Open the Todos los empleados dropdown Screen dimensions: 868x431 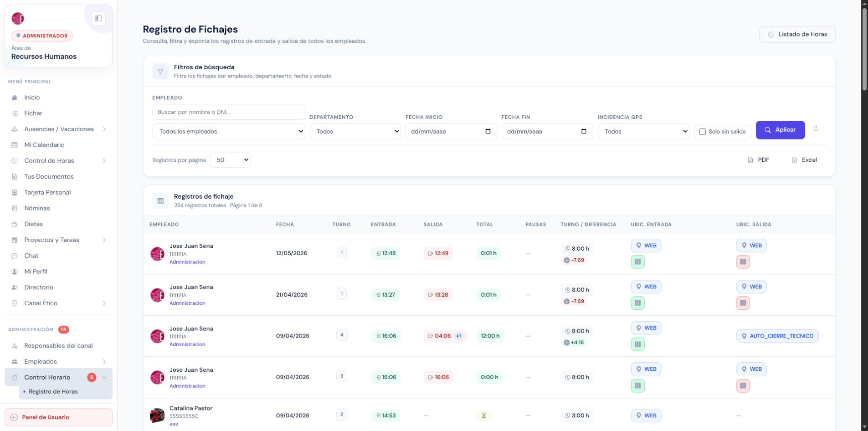point(229,131)
